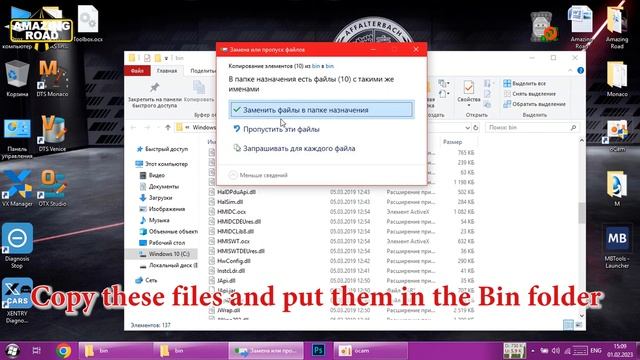Open the Recycle Bin (Корзина) desktop icon
Image resolution: width=640 pixels, height=360 pixels.
click(17, 78)
